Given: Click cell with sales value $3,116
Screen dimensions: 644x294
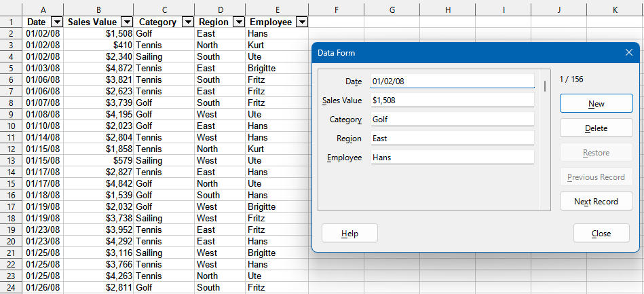Looking at the screenshot, I should (98, 253).
